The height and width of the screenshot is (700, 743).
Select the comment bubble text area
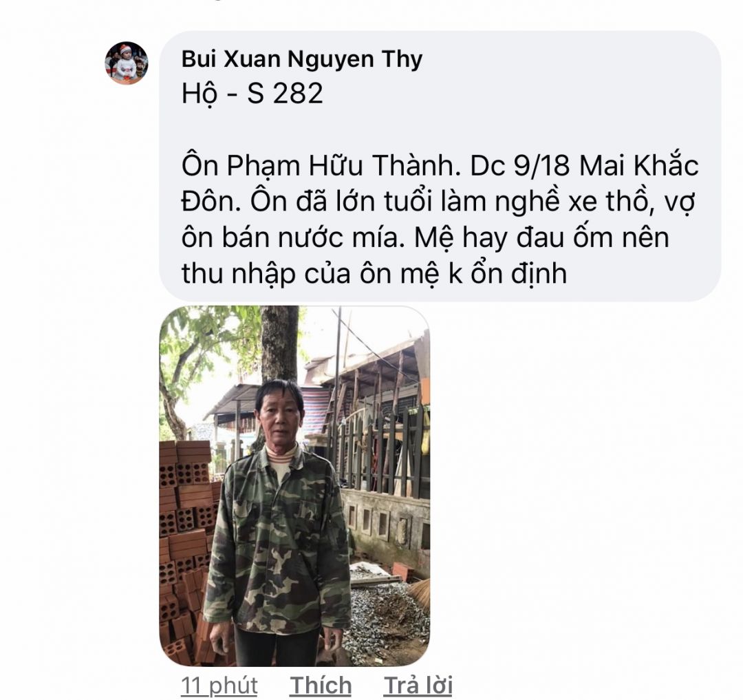[440, 167]
